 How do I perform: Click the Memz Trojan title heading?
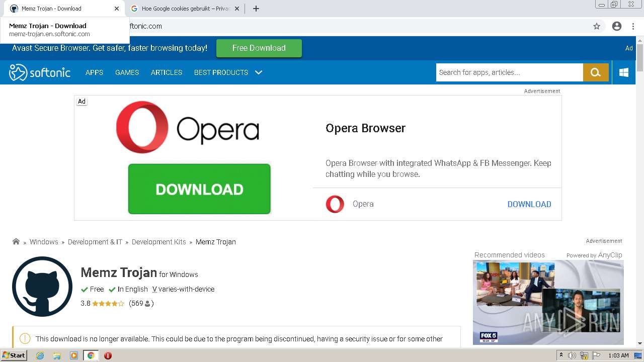pos(119,273)
